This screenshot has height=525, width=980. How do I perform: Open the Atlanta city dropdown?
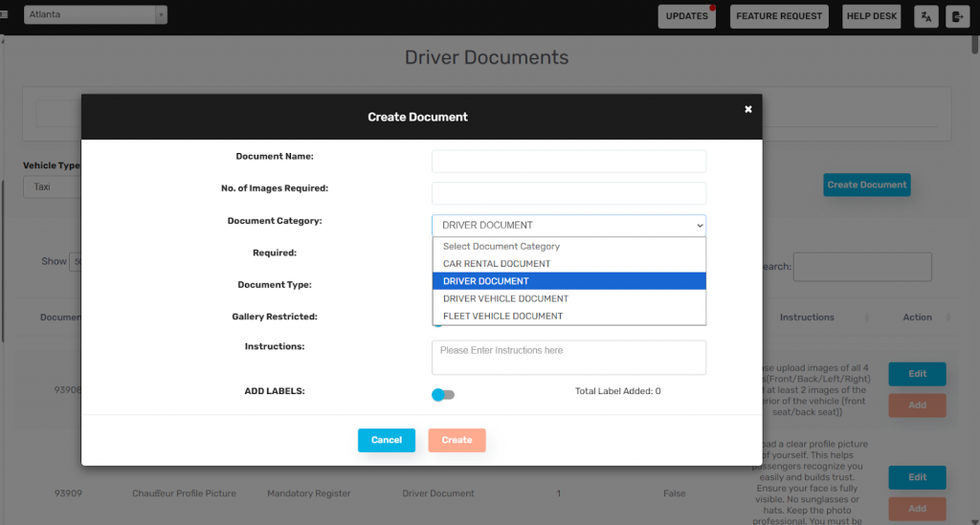pyautogui.click(x=95, y=14)
